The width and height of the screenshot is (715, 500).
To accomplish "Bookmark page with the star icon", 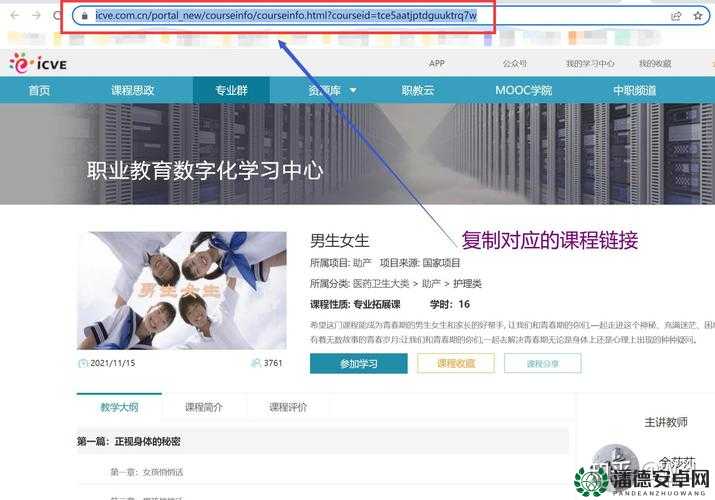I will pyautogui.click(x=698, y=16).
